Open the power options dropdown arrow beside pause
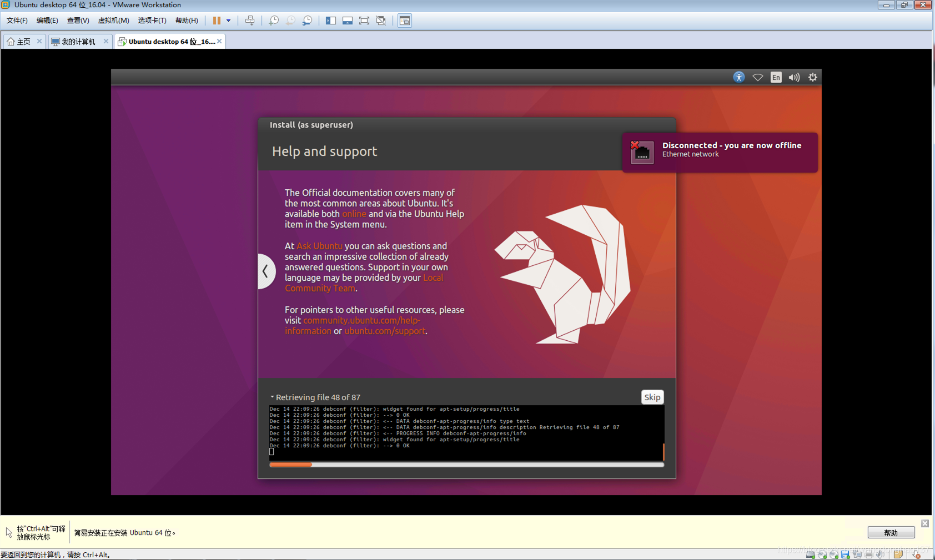The height and width of the screenshot is (560, 935). pyautogui.click(x=228, y=21)
